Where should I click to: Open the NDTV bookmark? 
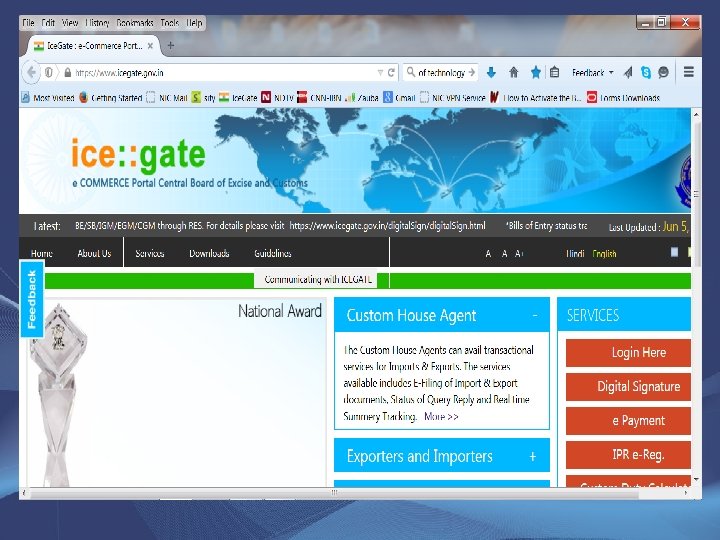(x=277, y=98)
